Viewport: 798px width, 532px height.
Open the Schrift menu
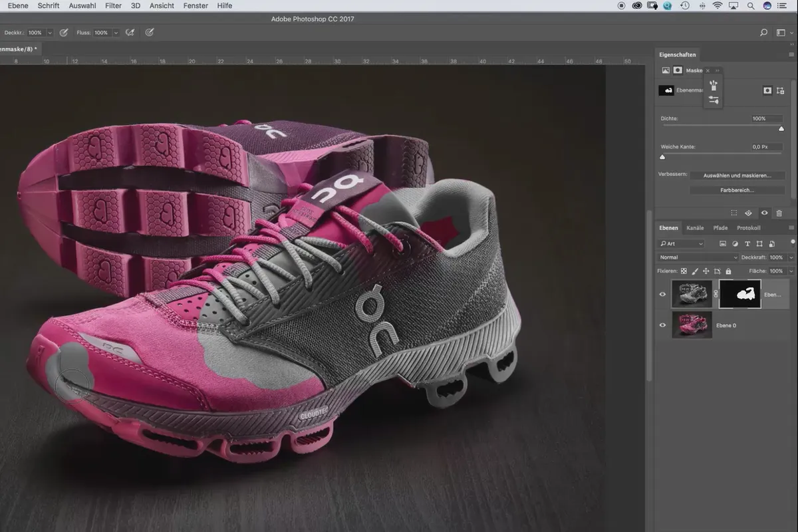[49, 5]
